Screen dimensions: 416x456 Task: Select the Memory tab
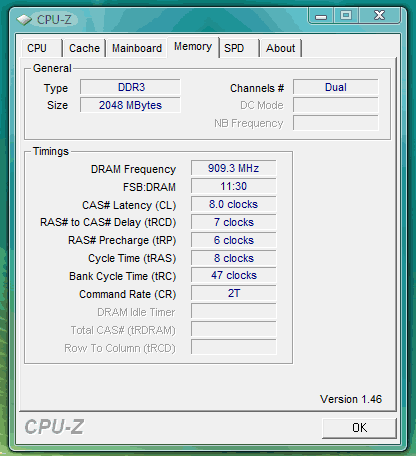pos(193,47)
